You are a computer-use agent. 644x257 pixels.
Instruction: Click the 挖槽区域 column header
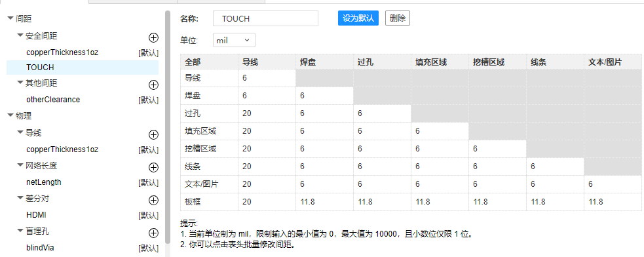[x=497, y=62]
